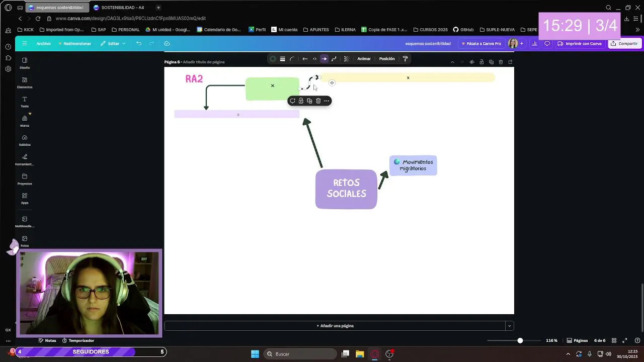Check the cloud save status icon
This screenshot has height=362, width=644.
(x=167, y=44)
